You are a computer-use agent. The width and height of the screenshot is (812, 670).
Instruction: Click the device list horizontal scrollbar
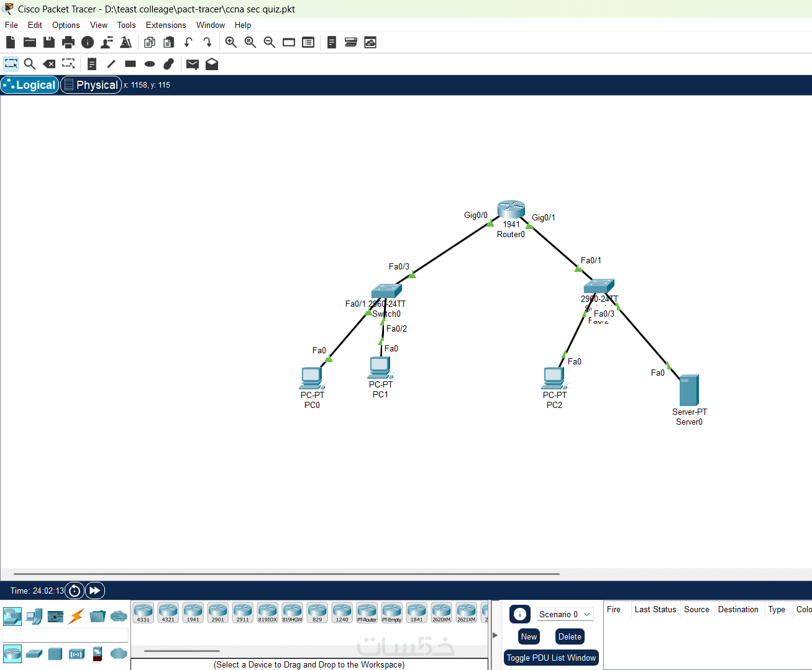pos(182,651)
